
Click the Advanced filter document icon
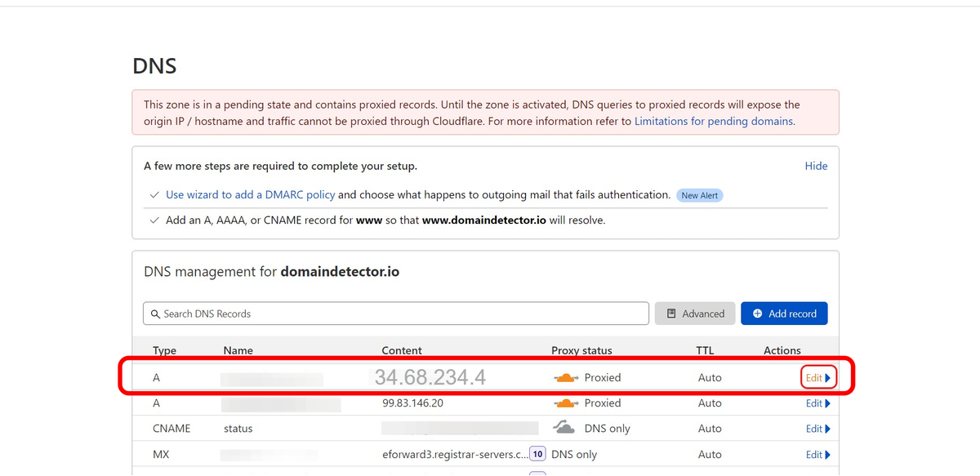671,314
